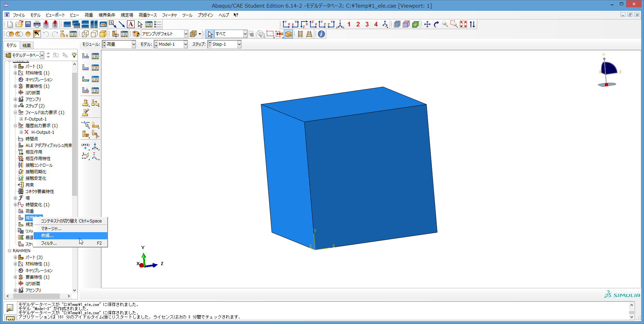
Task: Apply saved user view 3
Action: pyautogui.click(x=367, y=24)
